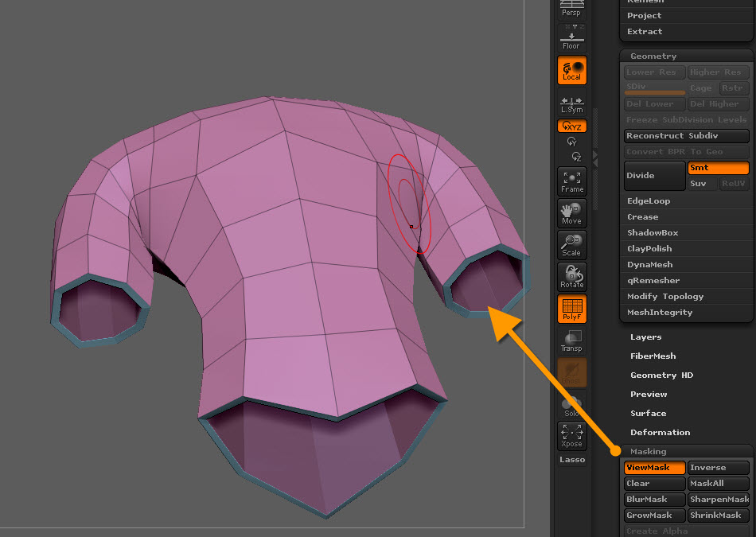Screen dimensions: 756x537
Task: Toggle the Smt smooth option
Action: (718, 168)
